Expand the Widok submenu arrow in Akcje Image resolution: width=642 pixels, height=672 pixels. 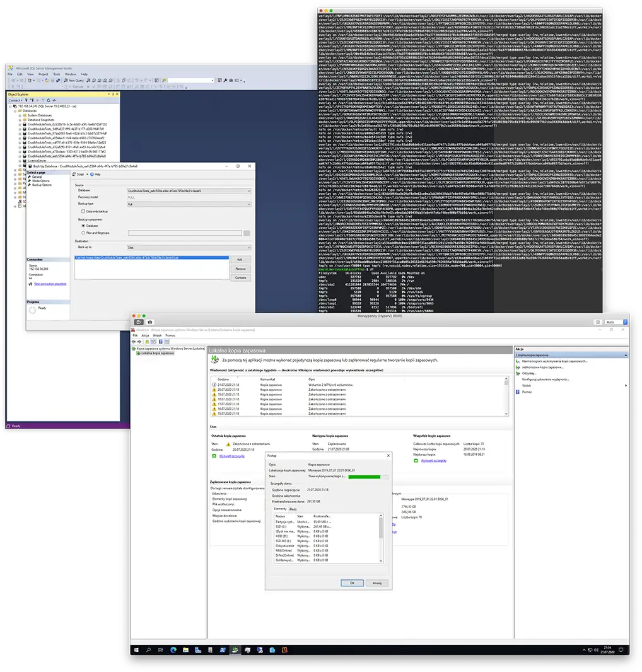coord(626,386)
